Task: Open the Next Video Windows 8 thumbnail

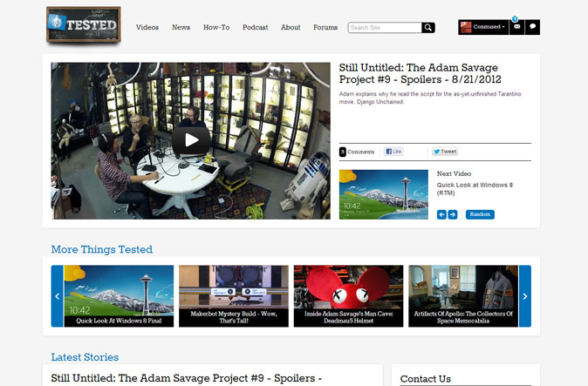Action: pos(384,194)
